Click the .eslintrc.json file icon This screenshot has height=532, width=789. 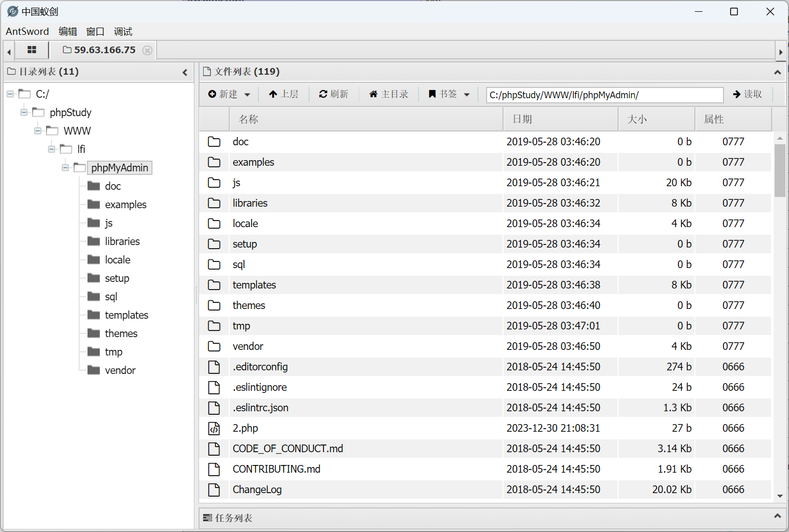tap(214, 408)
